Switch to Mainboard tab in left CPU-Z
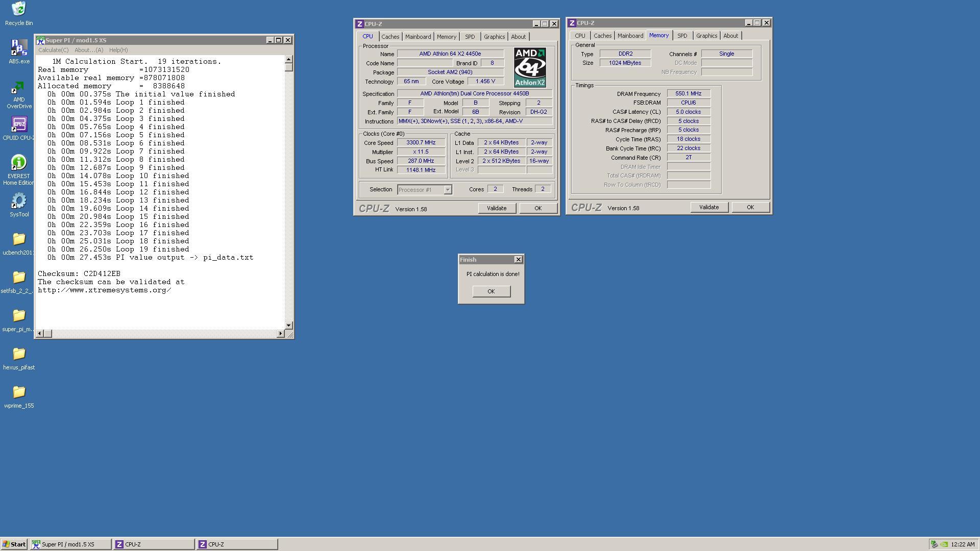 [x=418, y=37]
